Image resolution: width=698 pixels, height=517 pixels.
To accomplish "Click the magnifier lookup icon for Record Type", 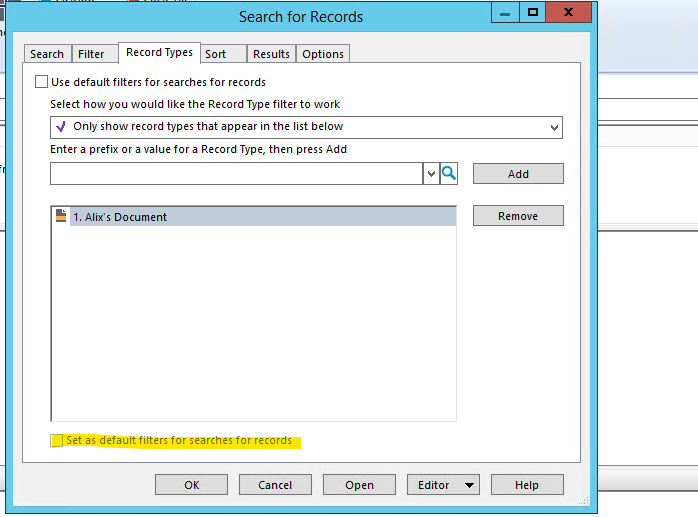I will (x=449, y=173).
